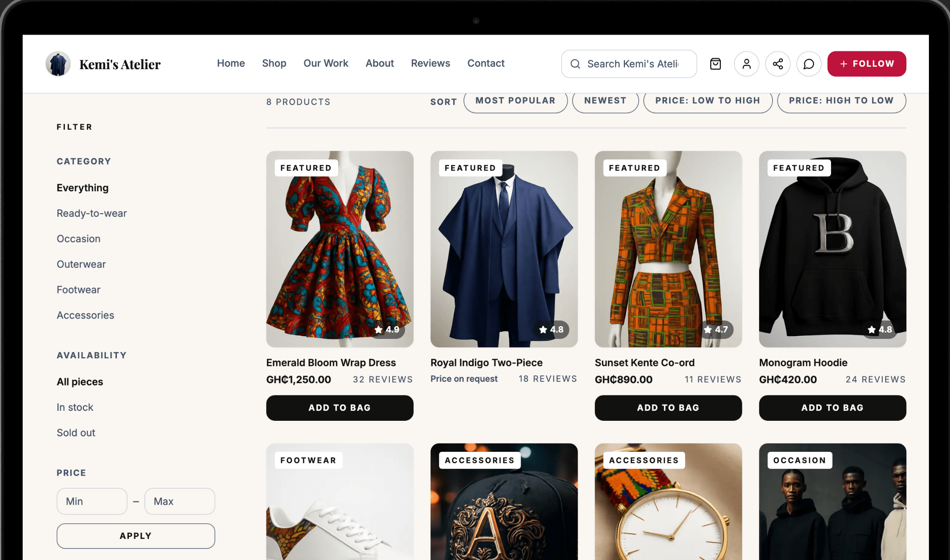Open the Occasion group product image
The width and height of the screenshot is (950, 560).
pos(833,502)
